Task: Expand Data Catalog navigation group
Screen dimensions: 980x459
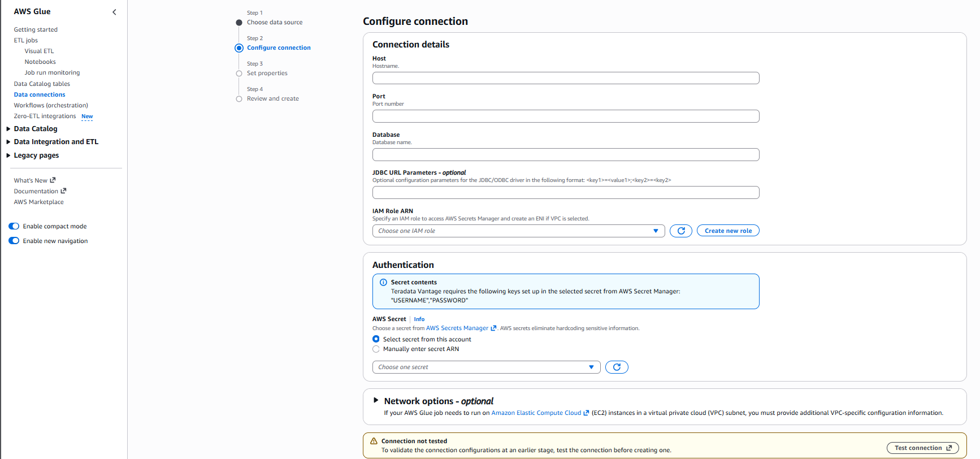Action: click(8, 129)
